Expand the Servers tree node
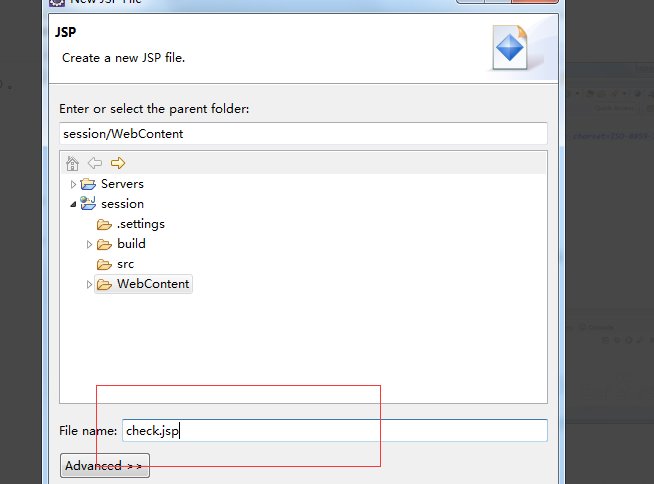The image size is (654, 484). tap(73, 184)
